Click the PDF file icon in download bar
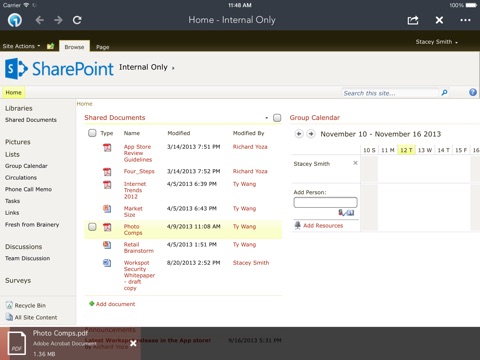 [17, 343]
